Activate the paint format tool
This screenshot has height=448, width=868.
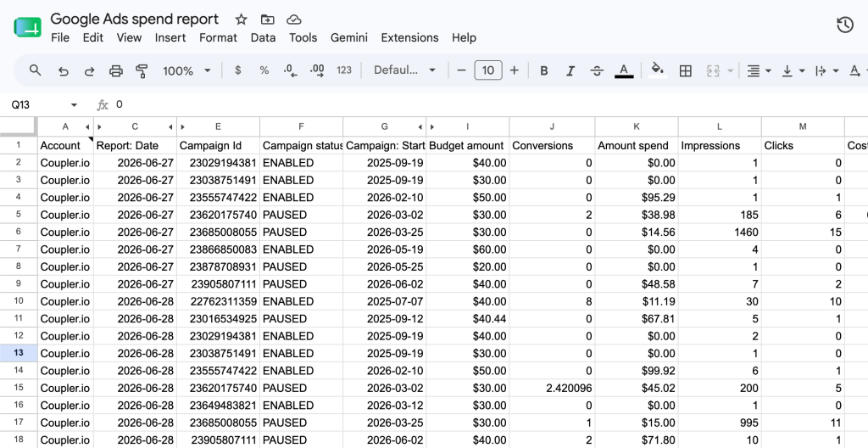(x=142, y=70)
